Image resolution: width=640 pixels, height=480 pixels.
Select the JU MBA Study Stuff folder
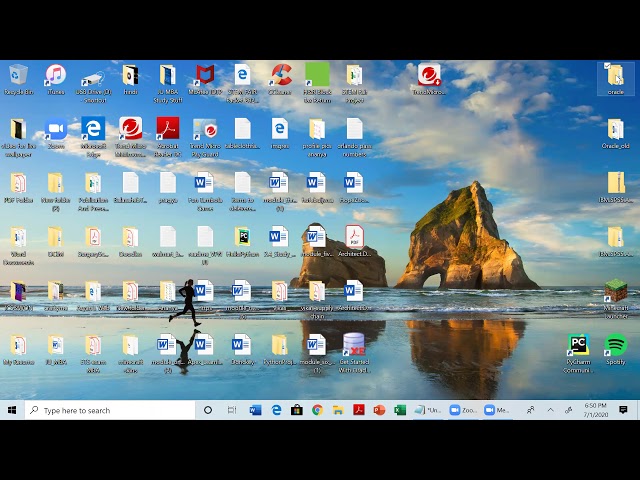[168, 83]
